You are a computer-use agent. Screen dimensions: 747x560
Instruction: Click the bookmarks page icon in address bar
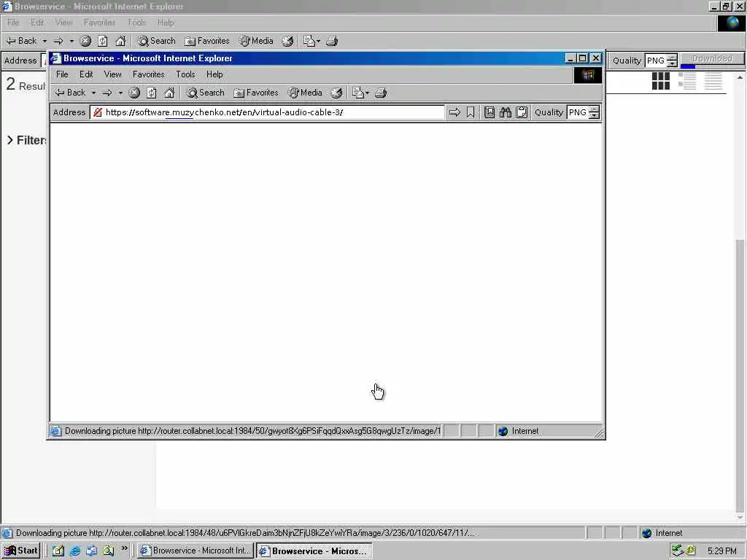coord(489,112)
